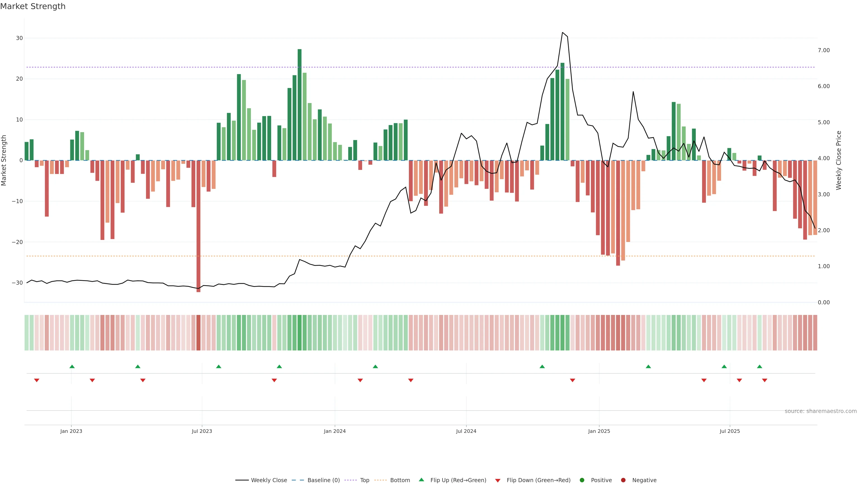Click the Negative red circle legend icon
The width and height of the screenshot is (868, 488).
click(x=623, y=480)
